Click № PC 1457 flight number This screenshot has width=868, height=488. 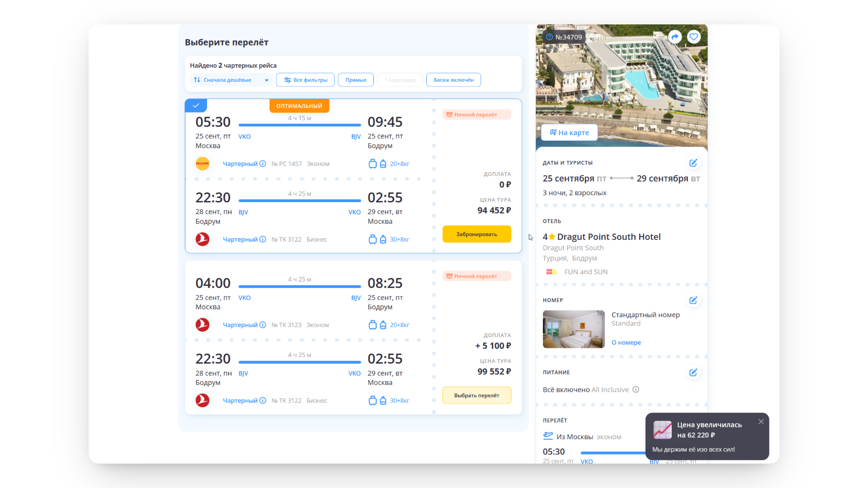[287, 164]
